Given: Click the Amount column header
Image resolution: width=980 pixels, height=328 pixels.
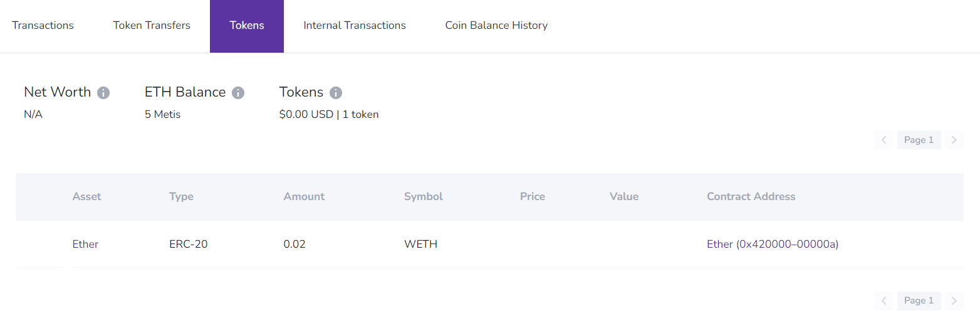Looking at the screenshot, I should point(304,196).
